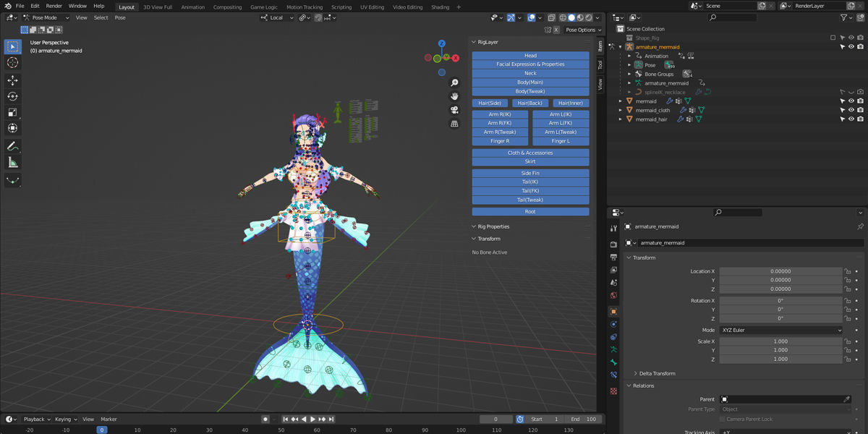Open the Mode dropdown showing XYZ Euler
The width and height of the screenshot is (868, 434).
[781, 330]
